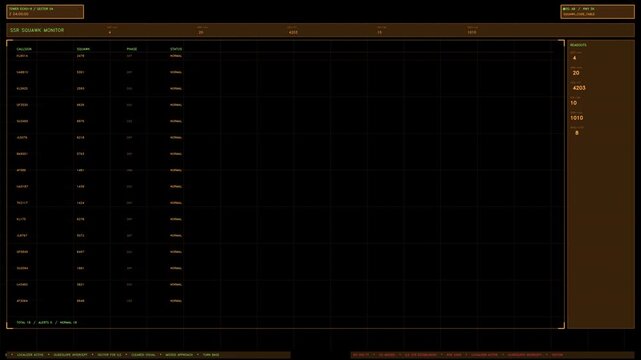Click value 4203 in the Readouts panel

(x=579, y=88)
